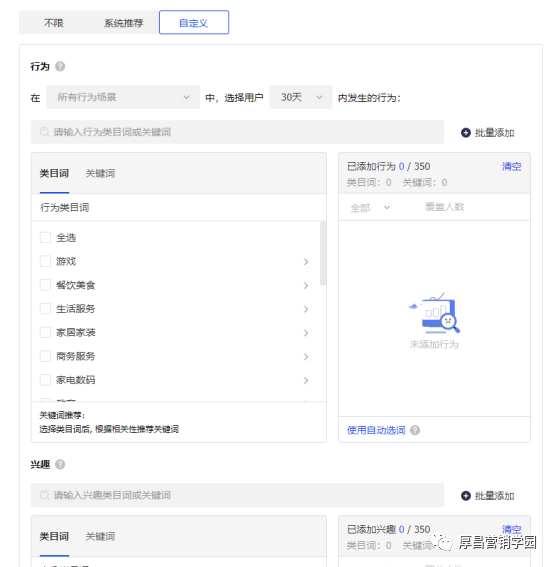Screen dimensions: 554x567
Task: Enable the 餐饮美食 checkbox
Action: [45, 285]
